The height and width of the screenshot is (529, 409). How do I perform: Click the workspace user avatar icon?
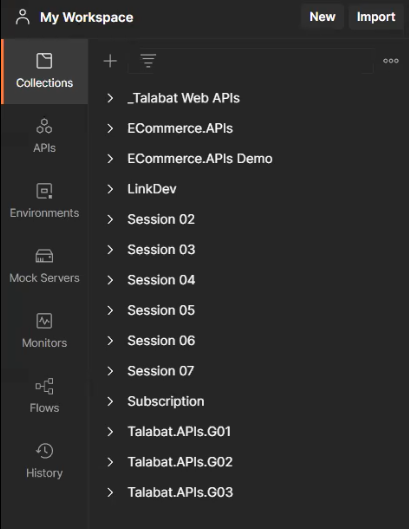[23, 17]
